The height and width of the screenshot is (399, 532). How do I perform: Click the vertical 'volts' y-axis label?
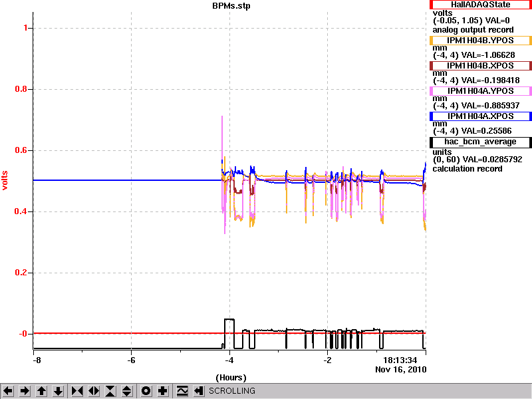coord(5,180)
